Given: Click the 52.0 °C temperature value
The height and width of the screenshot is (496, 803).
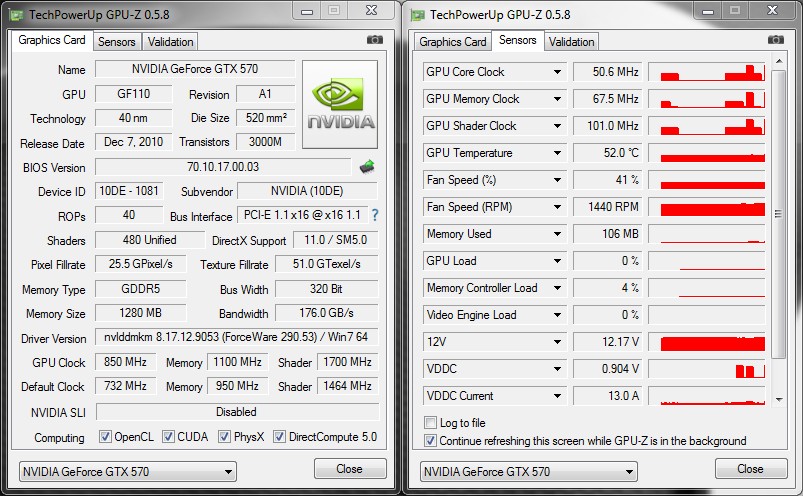Looking at the screenshot, I should (606, 153).
